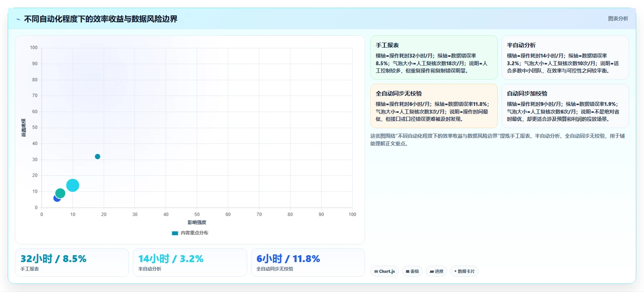Click the y-axis tick label 100
644x292 pixels.
(34, 48)
